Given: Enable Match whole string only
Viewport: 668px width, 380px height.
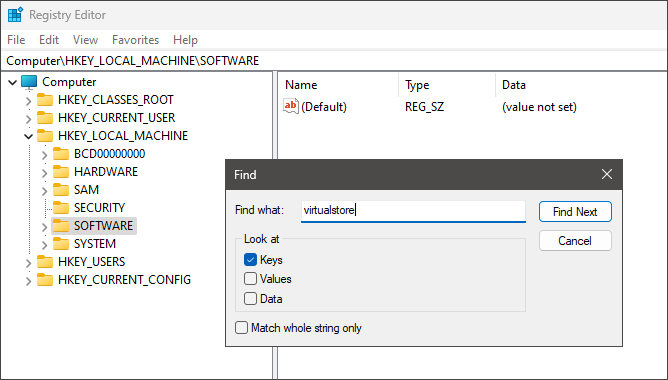Looking at the screenshot, I should 242,328.
